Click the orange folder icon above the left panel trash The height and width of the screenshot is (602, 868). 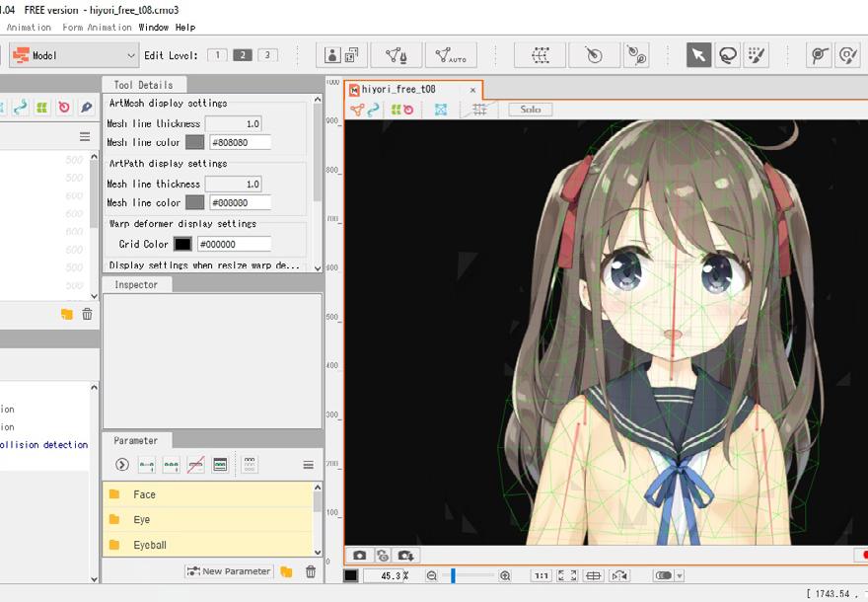click(x=67, y=315)
